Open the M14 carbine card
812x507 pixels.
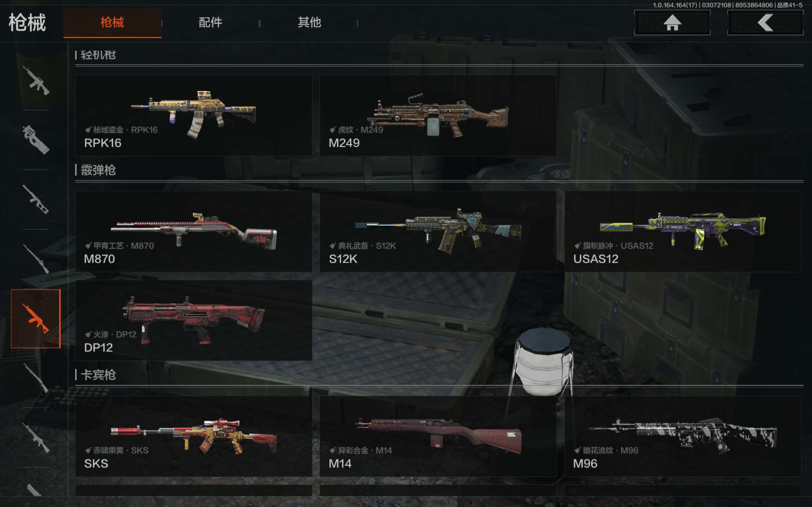pos(438,436)
